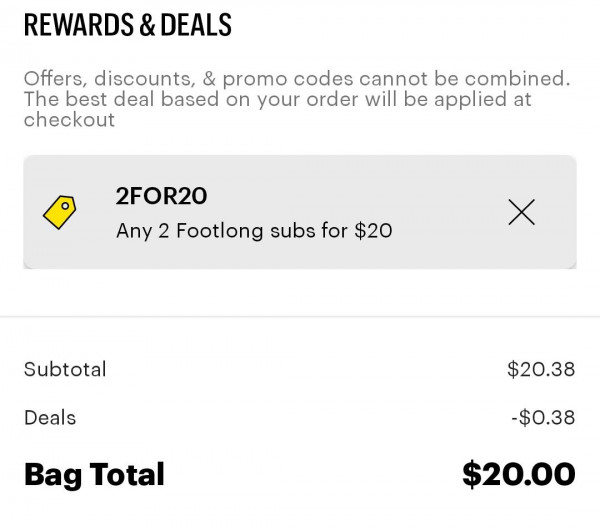Click the hole of the yellow tag icon
This screenshot has height=530, width=600.
[x=65, y=206]
